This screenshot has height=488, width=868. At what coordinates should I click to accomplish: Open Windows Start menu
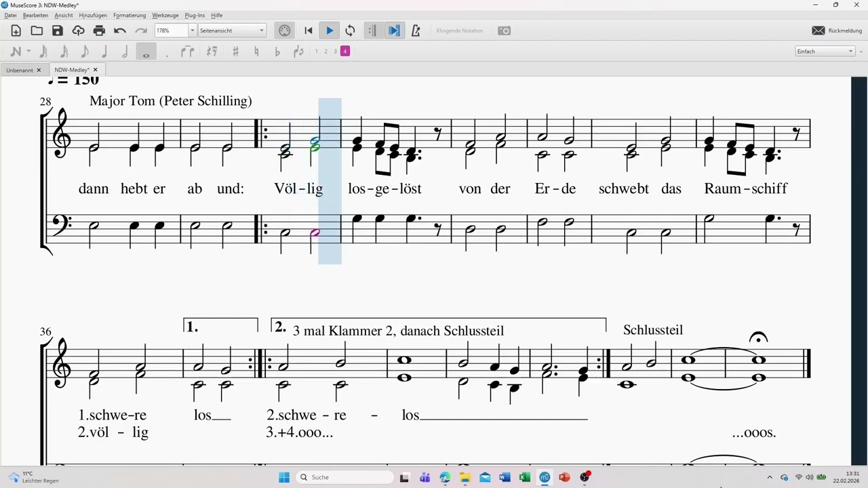[284, 477]
